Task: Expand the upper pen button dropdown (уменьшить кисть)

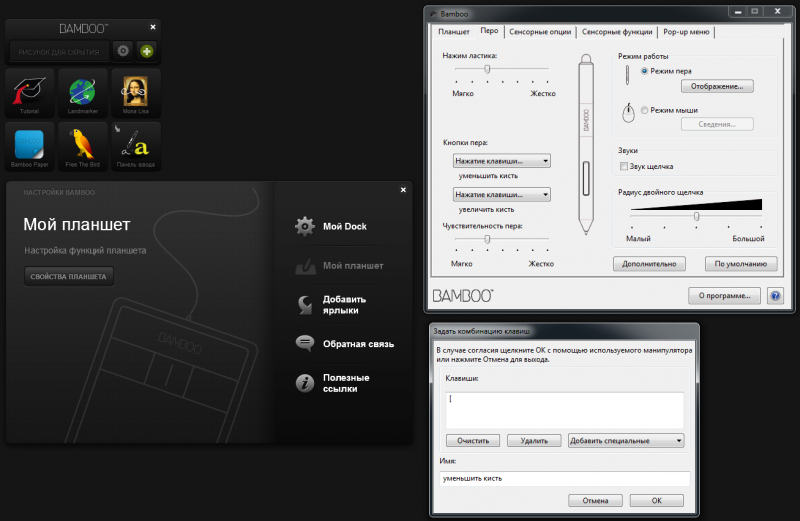Action: click(502, 161)
